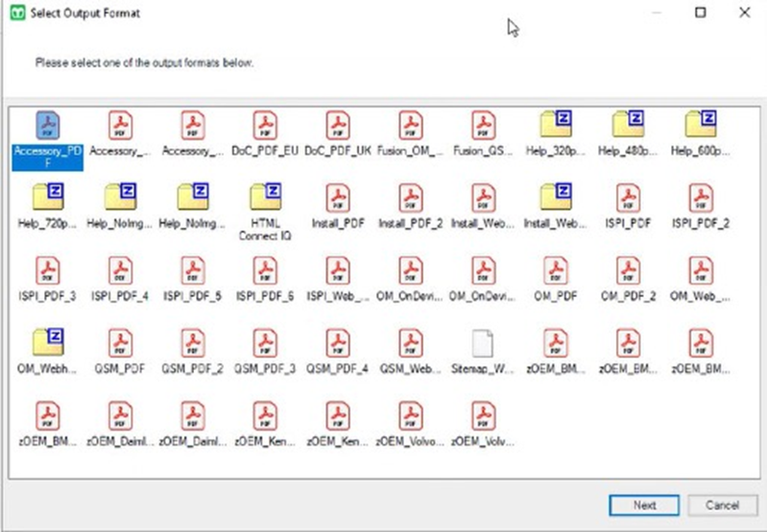The width and height of the screenshot is (767, 532).
Task: Pick the Help_600p zipped folder format
Action: 701,133
